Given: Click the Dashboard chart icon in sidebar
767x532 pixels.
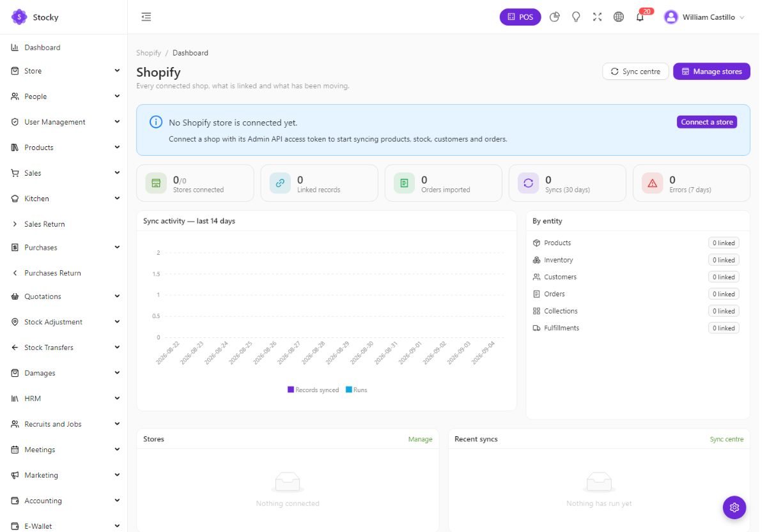Looking at the screenshot, I should pyautogui.click(x=15, y=47).
